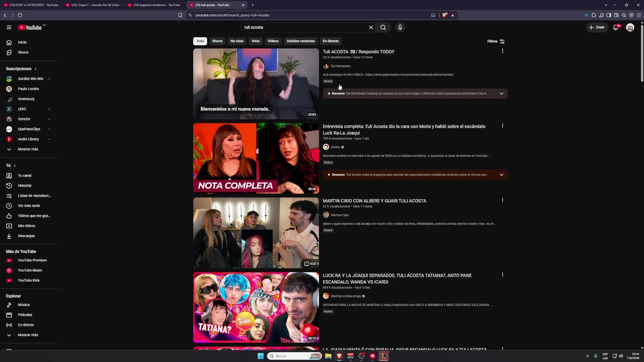Clear the search box with the X
Image resolution: width=644 pixels, height=362 pixels.
coord(371,27)
